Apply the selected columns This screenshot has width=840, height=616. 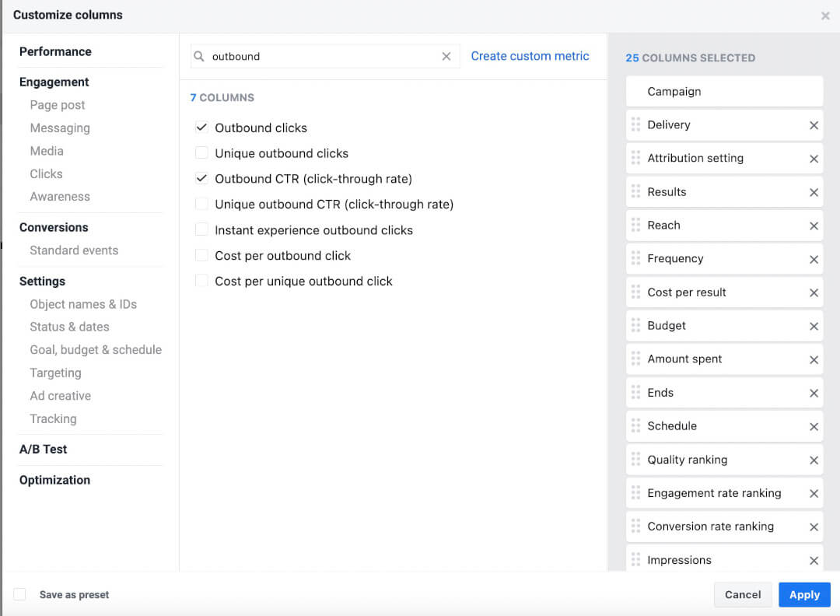(804, 594)
